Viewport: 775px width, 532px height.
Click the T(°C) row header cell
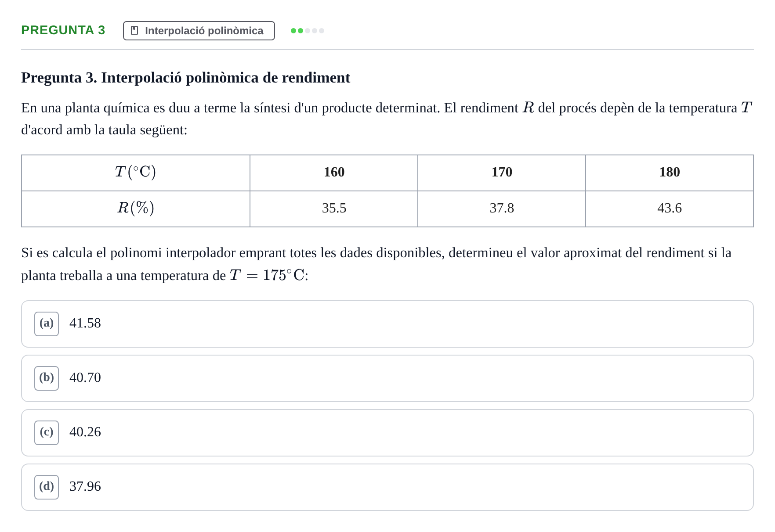[x=136, y=173]
